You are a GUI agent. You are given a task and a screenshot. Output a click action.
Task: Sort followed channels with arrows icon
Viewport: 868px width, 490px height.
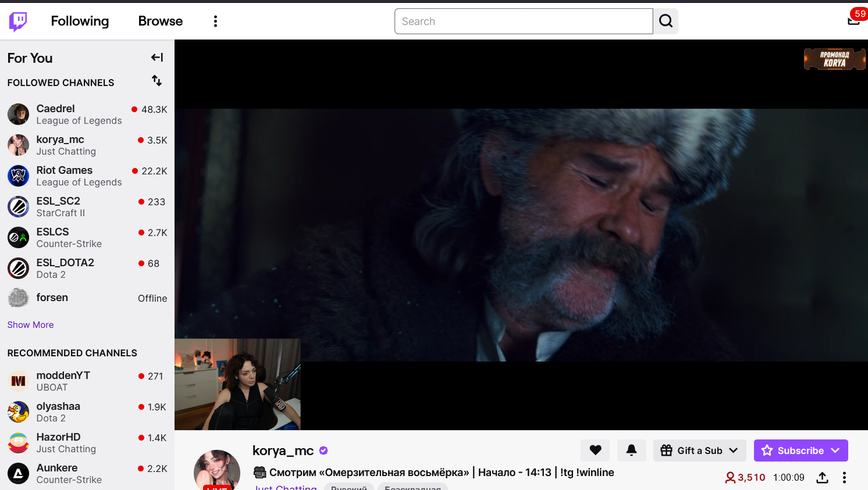(156, 81)
